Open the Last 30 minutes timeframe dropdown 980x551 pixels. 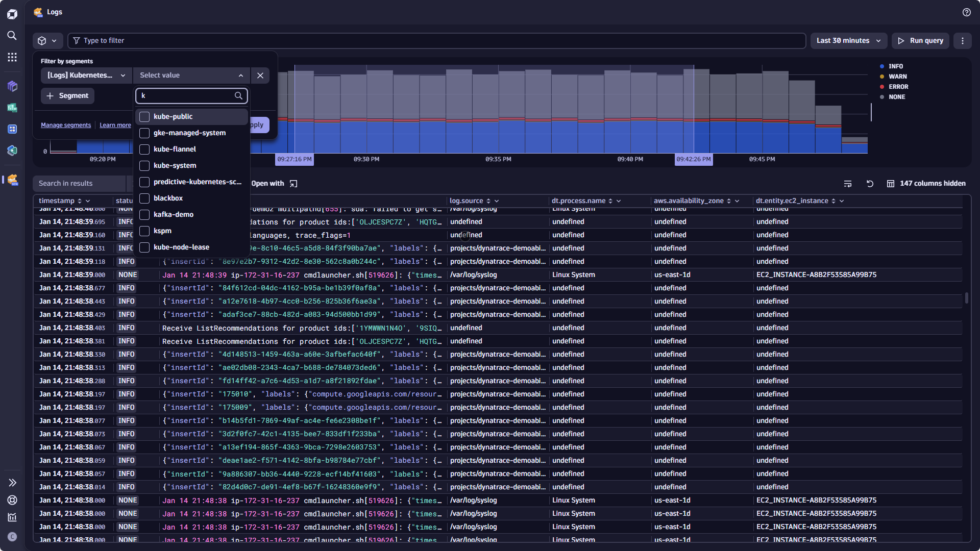pyautogui.click(x=848, y=40)
